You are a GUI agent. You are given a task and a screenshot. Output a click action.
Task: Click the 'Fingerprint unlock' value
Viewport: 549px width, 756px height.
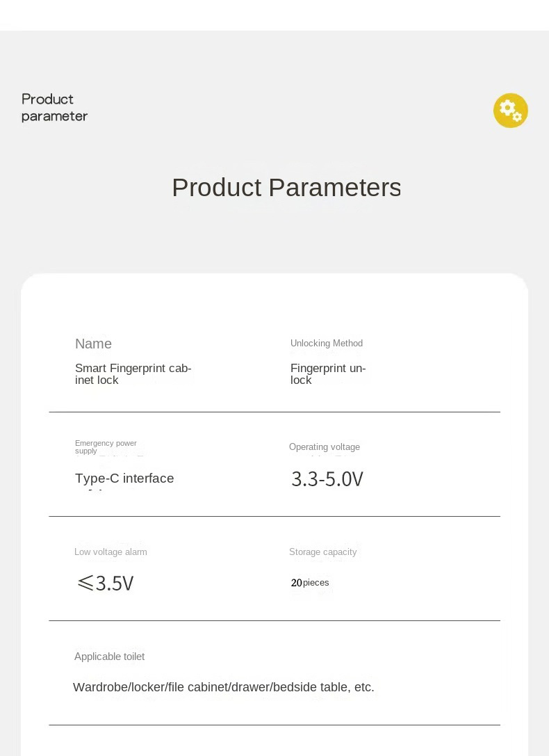(327, 374)
